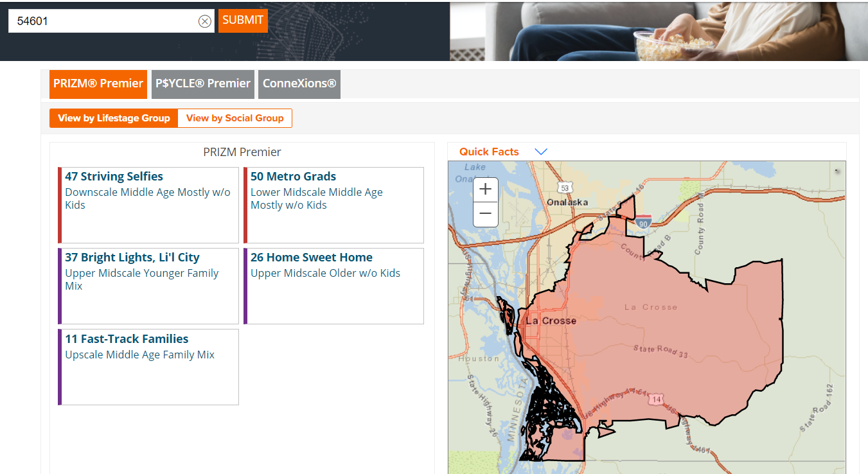This screenshot has width=868, height=474.
Task: Open the Quick Facts section
Action: (489, 152)
